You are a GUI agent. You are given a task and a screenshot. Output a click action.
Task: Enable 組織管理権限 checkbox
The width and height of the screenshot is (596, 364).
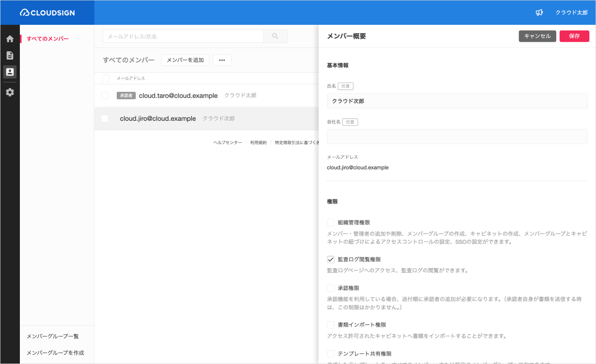click(x=331, y=223)
